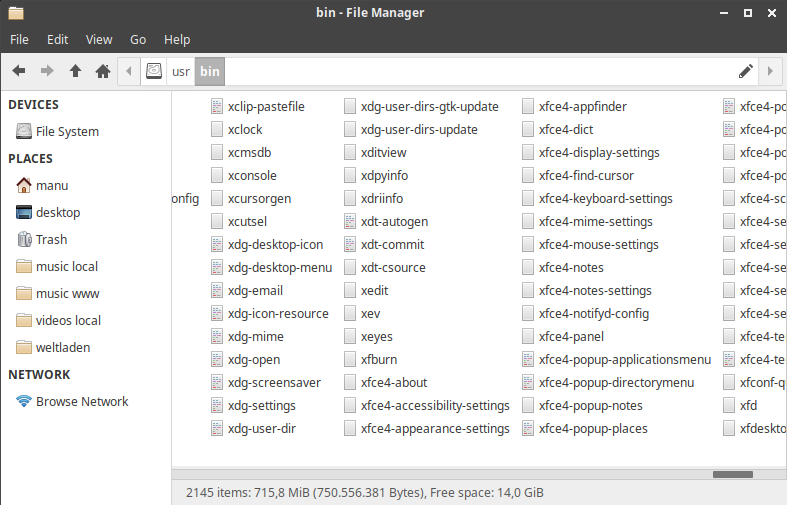Click the Back navigation arrow
787x505 pixels.
point(19,71)
